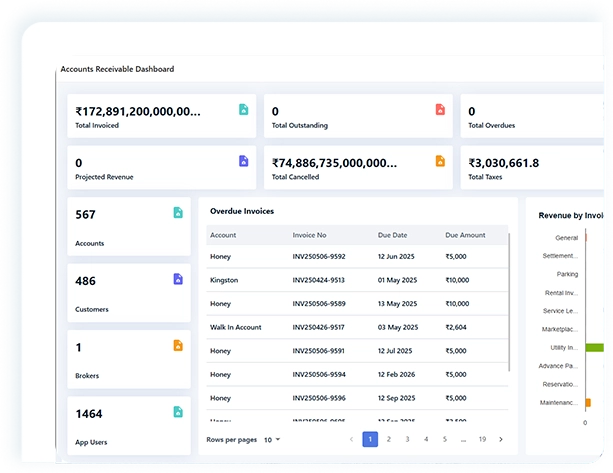Click the orange icon on Total Cancelled card
The height and width of the screenshot is (473, 613).
(x=440, y=160)
